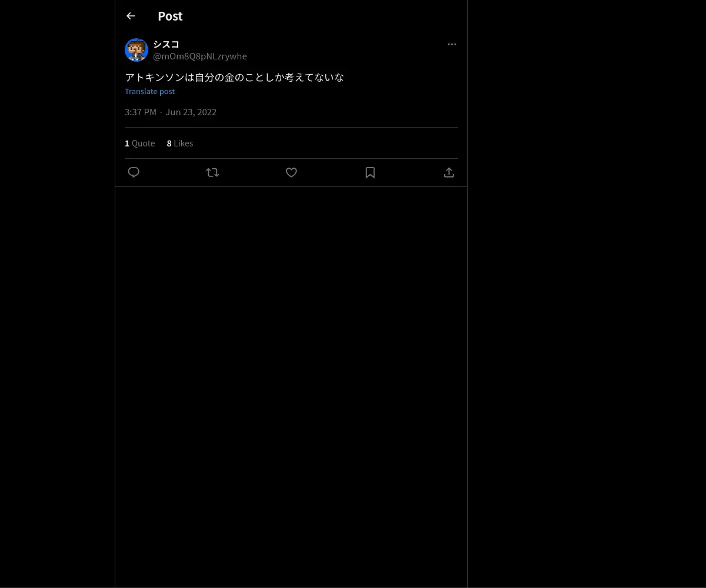
Task: See who gave the 8 Likes
Action: 180,143
